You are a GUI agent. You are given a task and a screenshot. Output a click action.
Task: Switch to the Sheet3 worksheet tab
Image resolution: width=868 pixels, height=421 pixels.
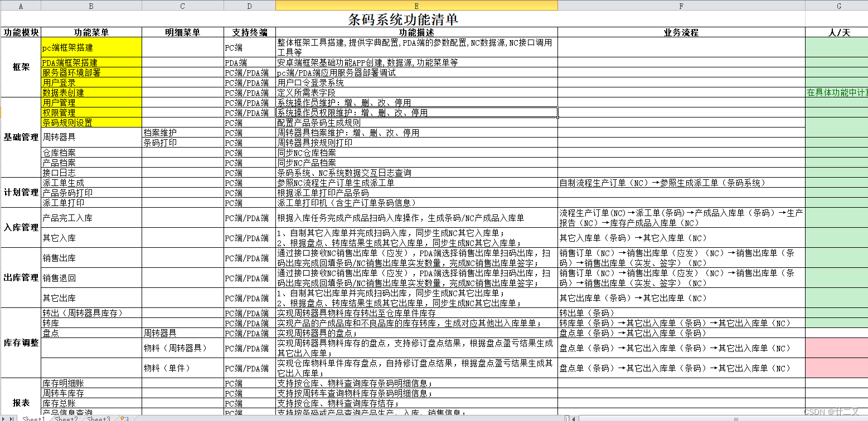(99, 418)
